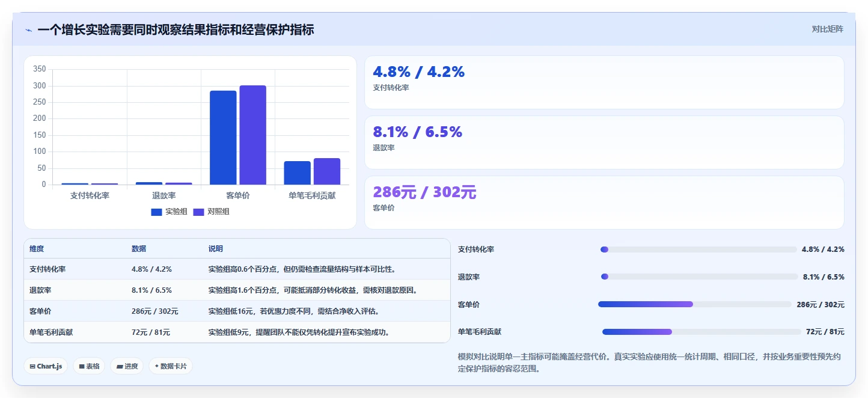Click the 客单价 progress bar

coord(695,304)
